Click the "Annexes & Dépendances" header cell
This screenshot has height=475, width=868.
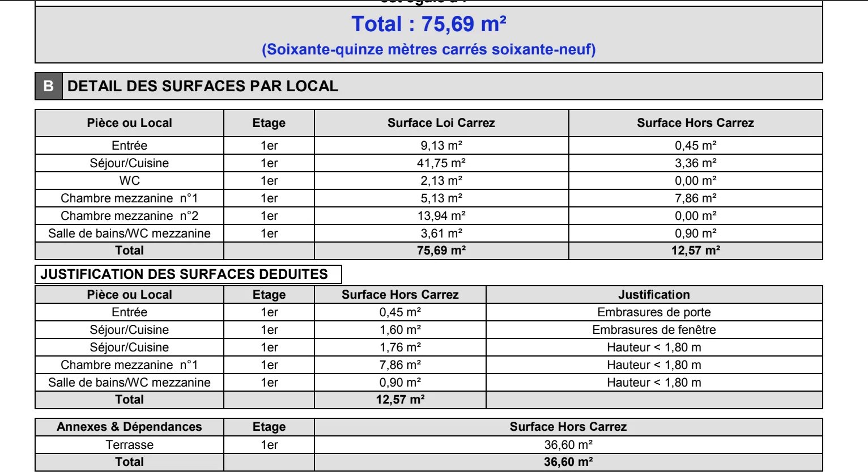point(129,427)
